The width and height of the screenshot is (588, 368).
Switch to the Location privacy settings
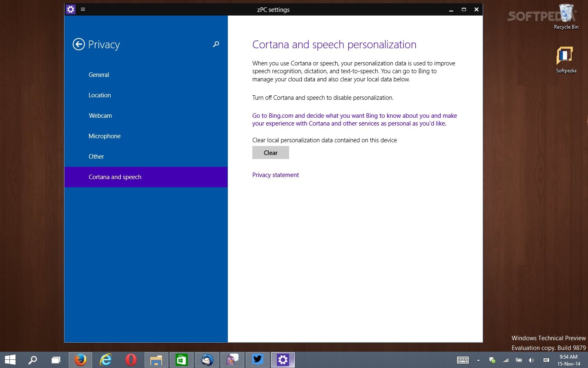coord(100,95)
